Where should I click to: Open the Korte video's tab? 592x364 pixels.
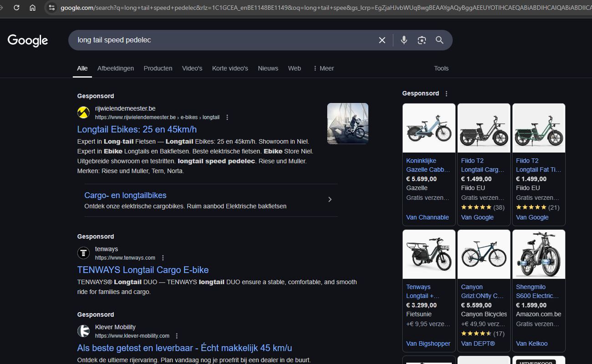(x=230, y=68)
